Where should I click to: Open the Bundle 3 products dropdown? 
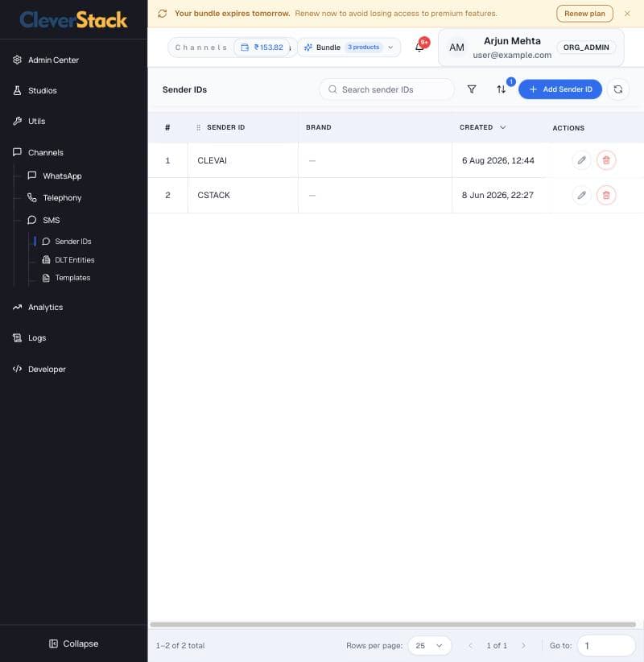[349, 48]
